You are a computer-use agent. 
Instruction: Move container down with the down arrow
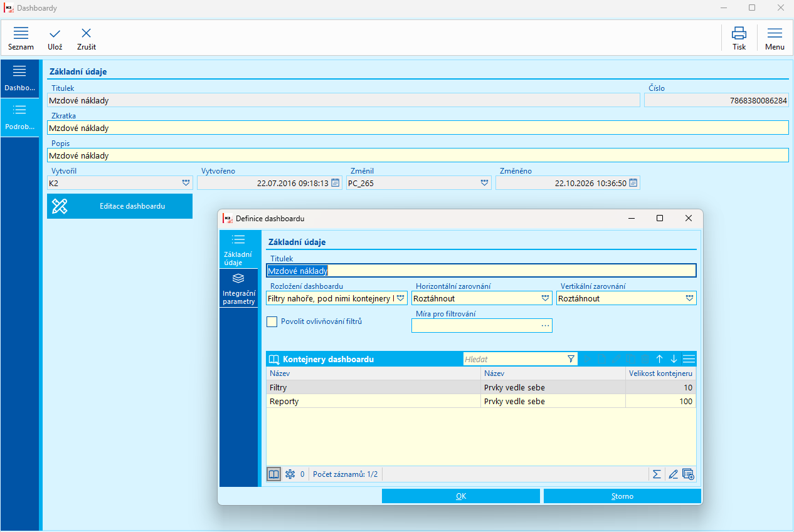674,359
